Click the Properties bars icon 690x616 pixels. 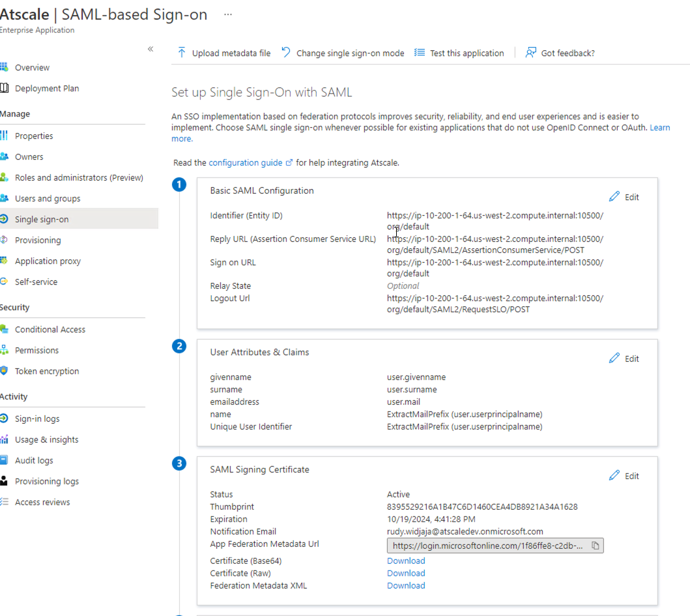click(4, 136)
